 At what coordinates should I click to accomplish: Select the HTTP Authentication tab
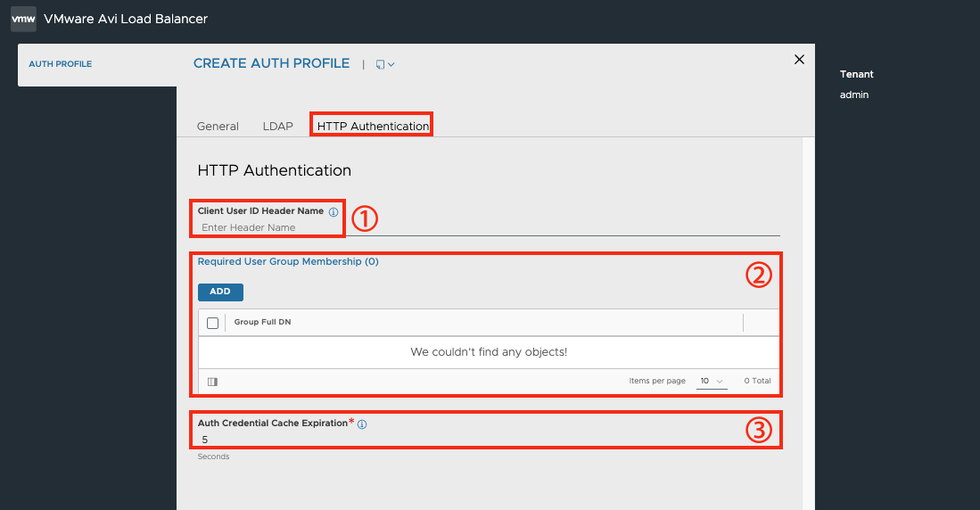[373, 127]
